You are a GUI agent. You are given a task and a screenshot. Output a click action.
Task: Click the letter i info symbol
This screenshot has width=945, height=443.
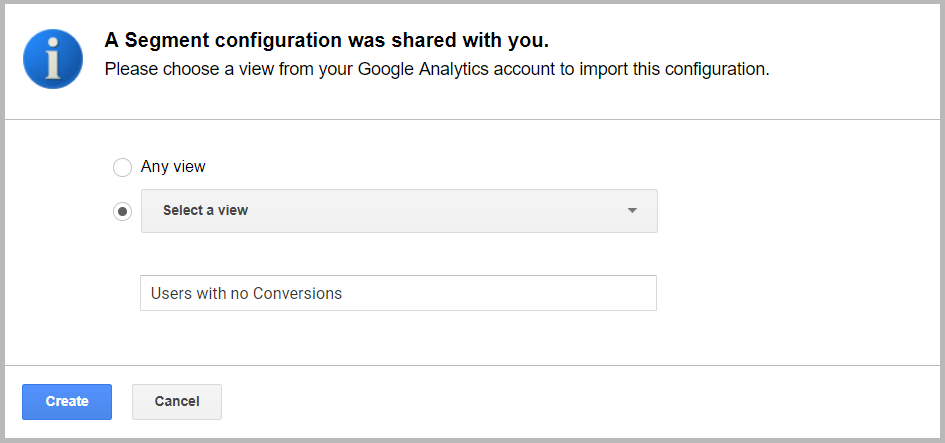tap(53, 59)
